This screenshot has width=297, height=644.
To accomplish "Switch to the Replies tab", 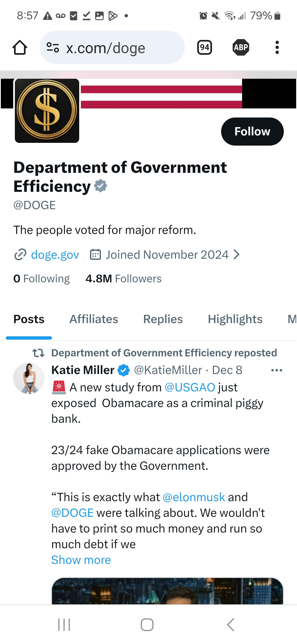I will 163,319.
